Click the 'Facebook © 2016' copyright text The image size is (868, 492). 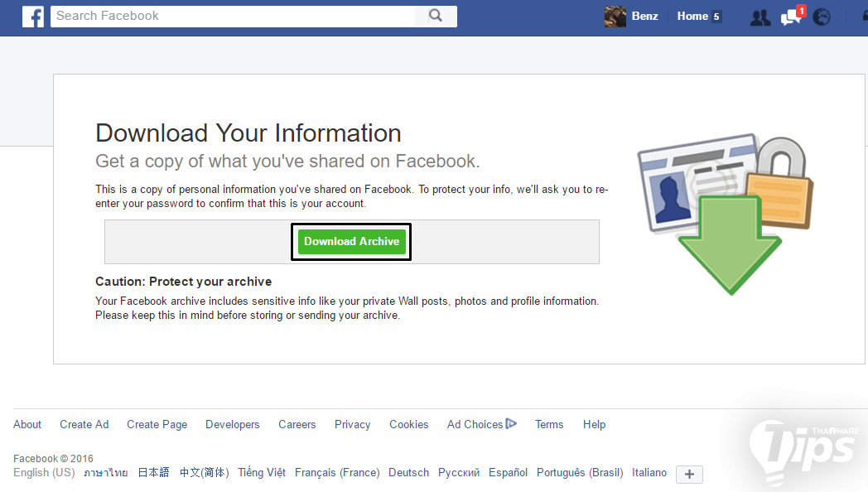click(53, 458)
